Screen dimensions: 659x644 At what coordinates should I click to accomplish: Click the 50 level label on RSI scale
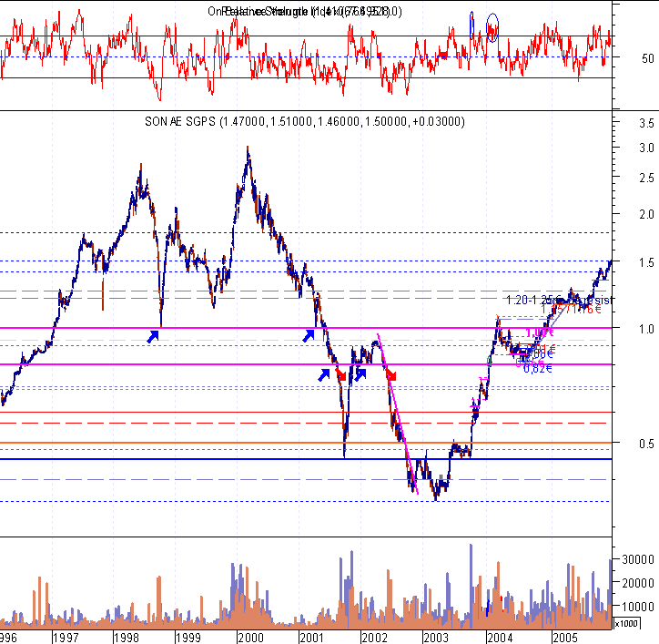coord(648,58)
